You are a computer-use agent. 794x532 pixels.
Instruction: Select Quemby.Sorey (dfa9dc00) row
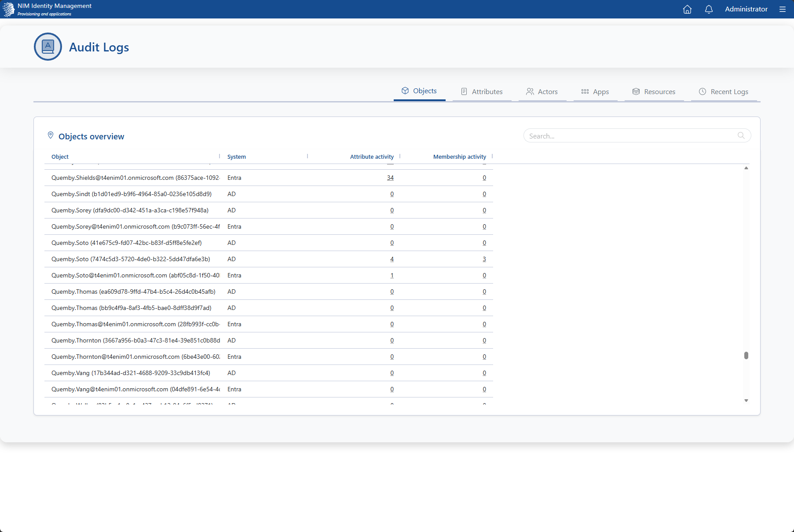pyautogui.click(x=269, y=210)
